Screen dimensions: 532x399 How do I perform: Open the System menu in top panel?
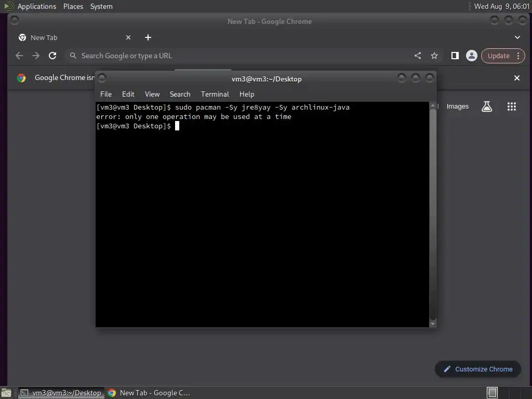[x=101, y=6]
